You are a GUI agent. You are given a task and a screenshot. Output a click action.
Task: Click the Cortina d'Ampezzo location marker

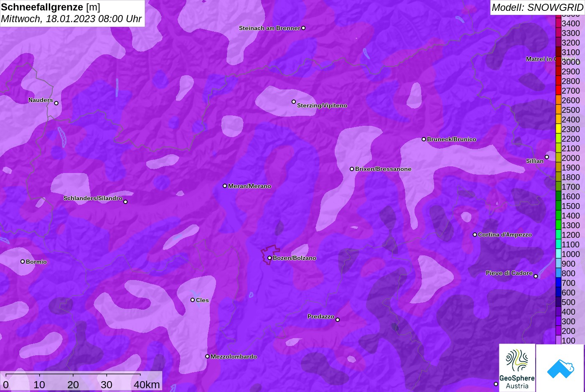coord(475,234)
